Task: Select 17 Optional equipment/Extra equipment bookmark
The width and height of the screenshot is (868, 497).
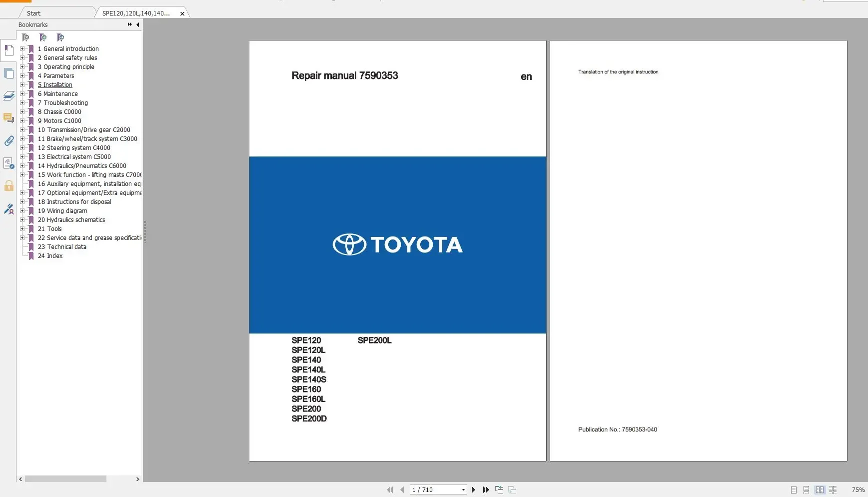Action: (89, 193)
